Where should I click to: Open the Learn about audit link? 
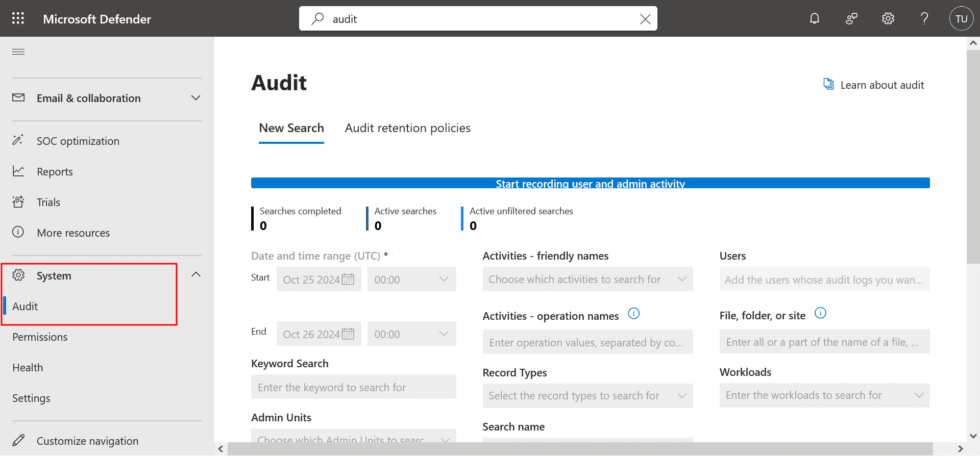click(x=882, y=85)
